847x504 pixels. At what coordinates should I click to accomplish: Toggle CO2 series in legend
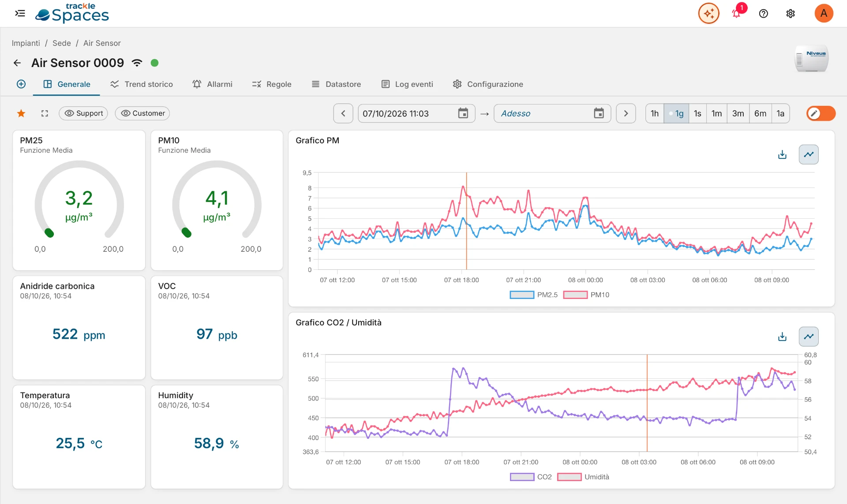[x=531, y=477]
